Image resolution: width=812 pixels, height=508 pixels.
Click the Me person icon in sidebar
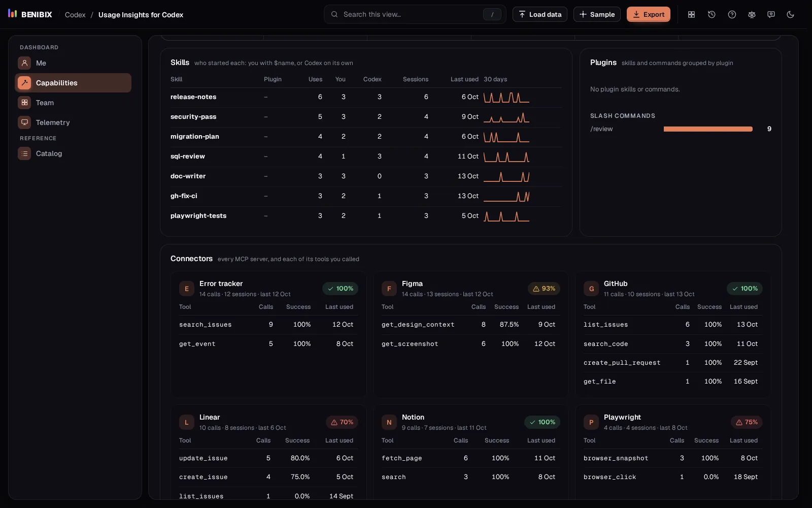tap(24, 63)
